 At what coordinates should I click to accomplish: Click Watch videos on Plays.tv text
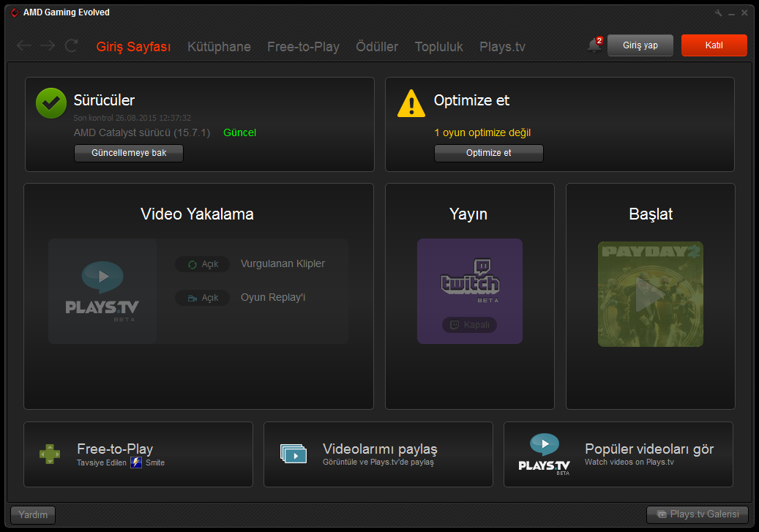click(x=629, y=462)
